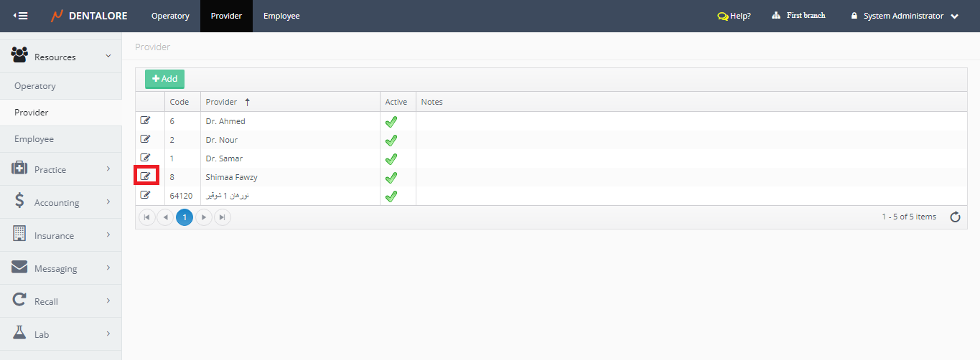Viewport: 980px width, 360px height.
Task: Click active checkmark for Shimaa Fawzy
Action: [391, 177]
